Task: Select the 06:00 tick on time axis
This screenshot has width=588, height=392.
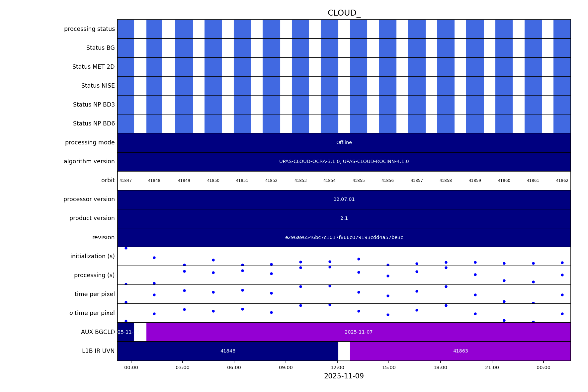Action: pos(234,367)
